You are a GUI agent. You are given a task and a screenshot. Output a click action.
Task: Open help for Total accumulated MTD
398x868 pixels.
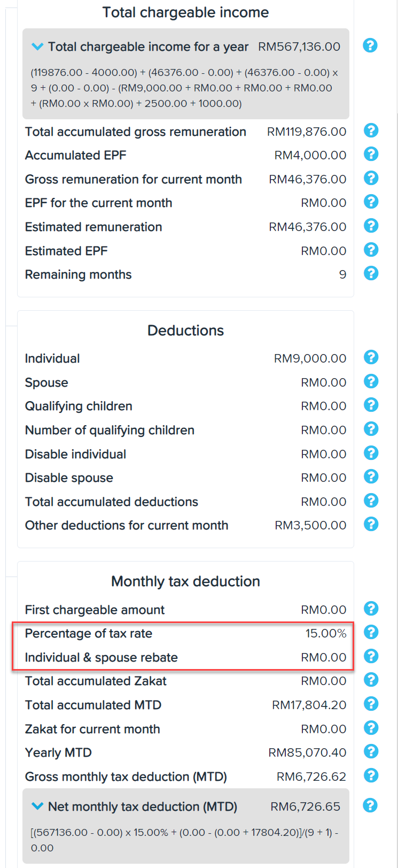371,704
